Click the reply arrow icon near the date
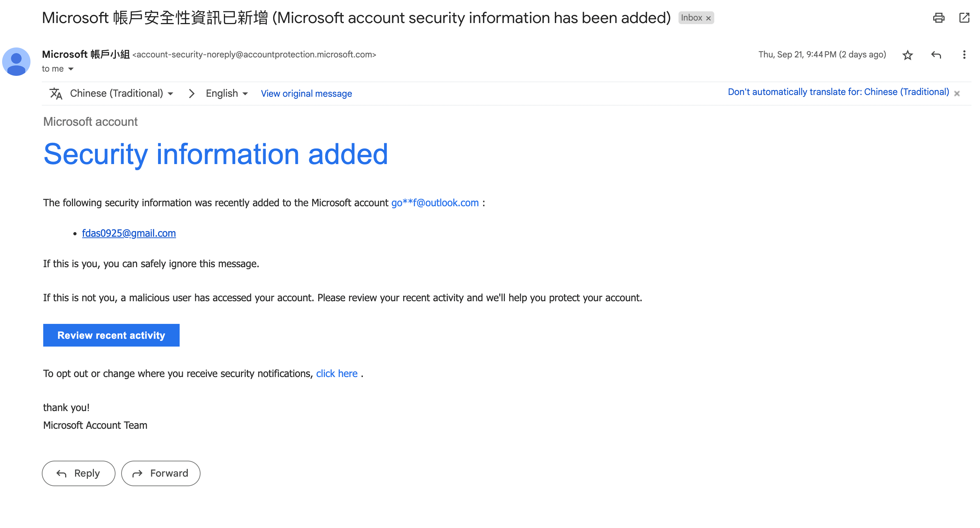 pos(936,55)
